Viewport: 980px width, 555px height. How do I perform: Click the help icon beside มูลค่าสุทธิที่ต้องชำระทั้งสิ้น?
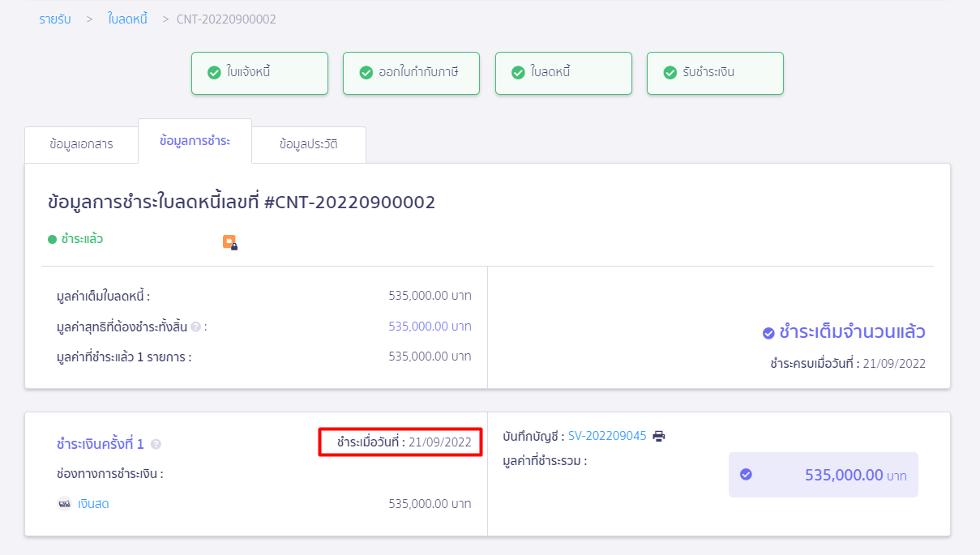tap(195, 327)
